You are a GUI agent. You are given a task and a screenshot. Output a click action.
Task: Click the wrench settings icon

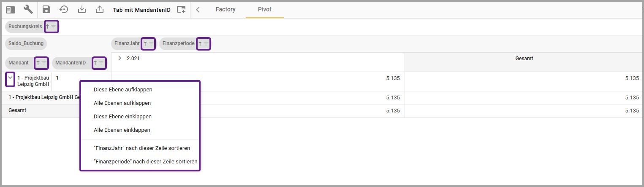pyautogui.click(x=28, y=9)
